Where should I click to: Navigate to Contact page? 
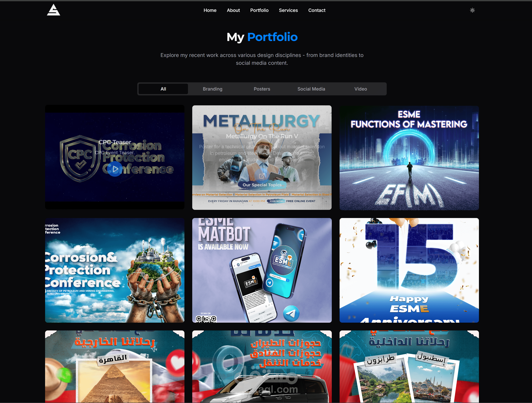pyautogui.click(x=317, y=10)
